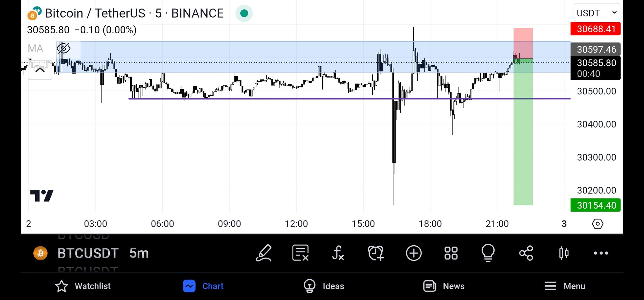Click the plus icon to add symbol
Viewport: 644px width, 300px height.
click(414, 253)
